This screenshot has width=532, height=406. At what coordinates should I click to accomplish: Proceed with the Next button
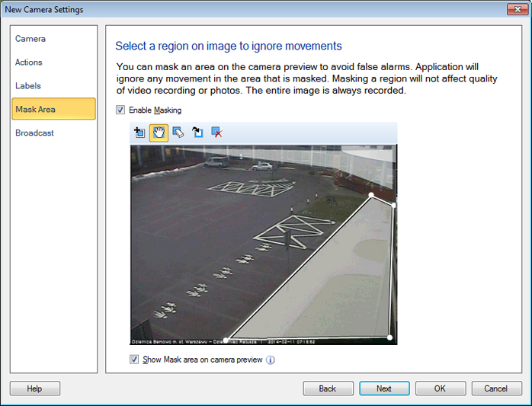click(384, 388)
